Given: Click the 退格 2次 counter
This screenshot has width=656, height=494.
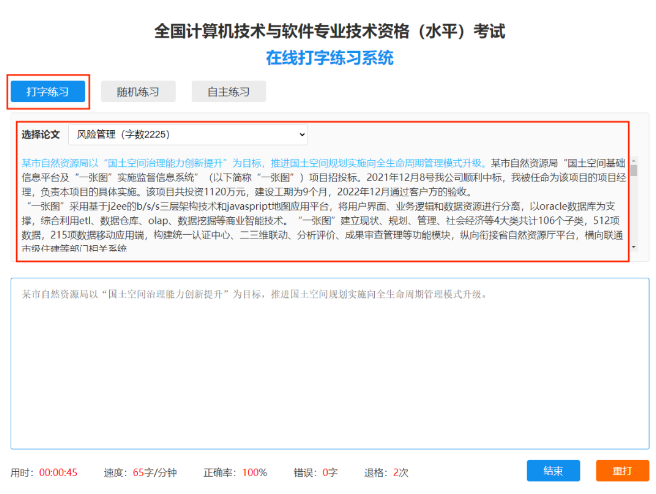Looking at the screenshot, I should pos(400,472).
